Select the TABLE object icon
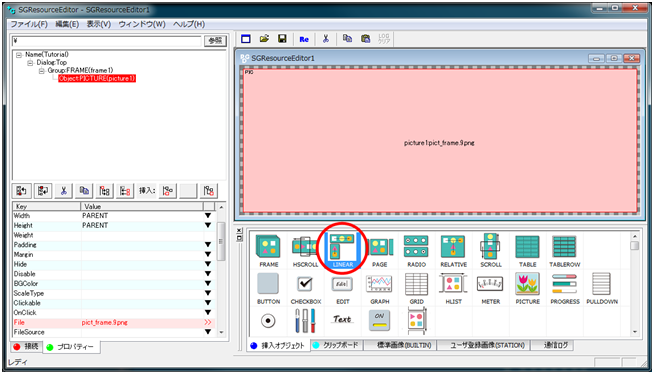 tap(527, 251)
